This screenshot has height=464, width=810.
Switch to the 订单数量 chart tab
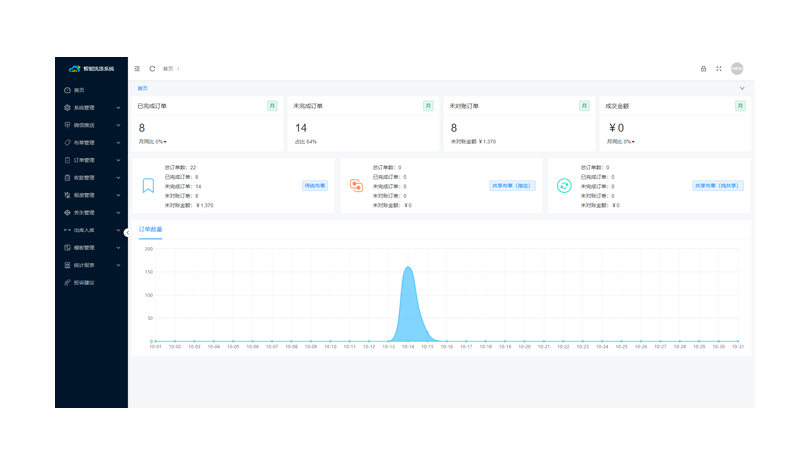click(x=150, y=230)
